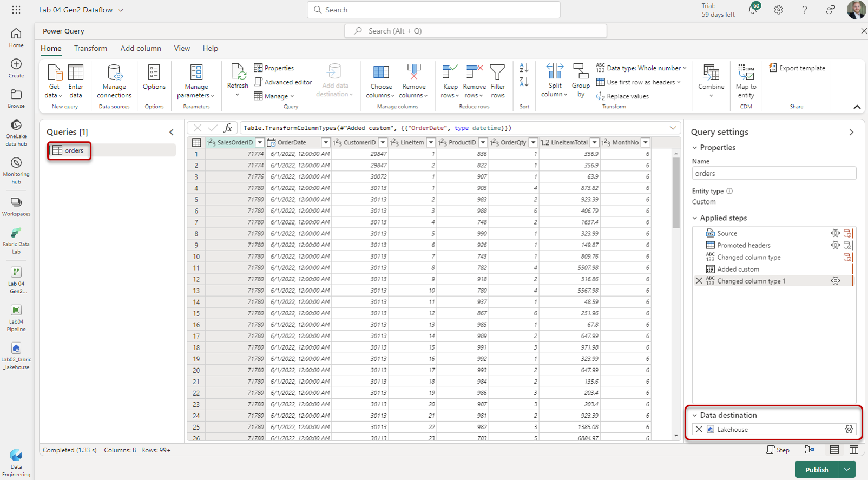
Task: Open Get data dropdown
Action: click(54, 81)
